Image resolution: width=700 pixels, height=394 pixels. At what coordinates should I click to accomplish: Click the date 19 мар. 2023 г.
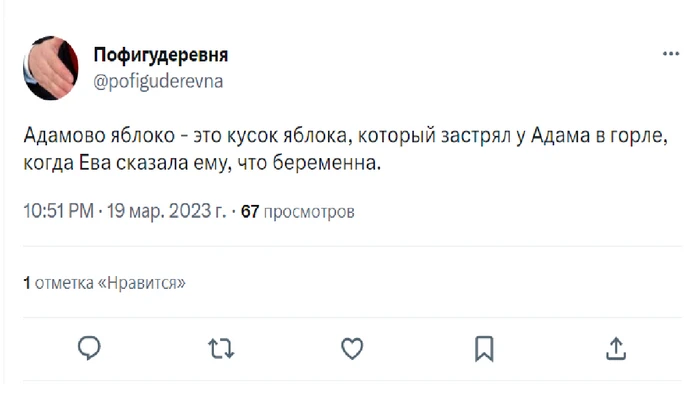(x=167, y=211)
